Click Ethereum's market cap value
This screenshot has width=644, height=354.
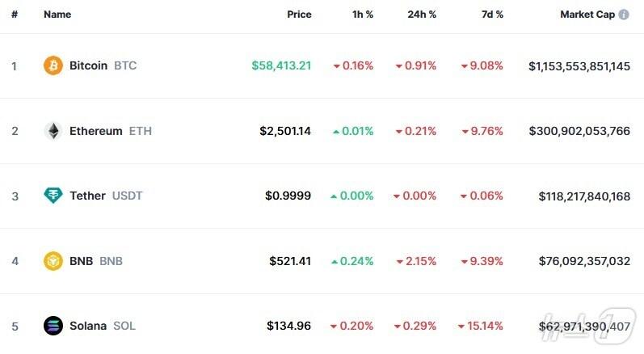(579, 131)
